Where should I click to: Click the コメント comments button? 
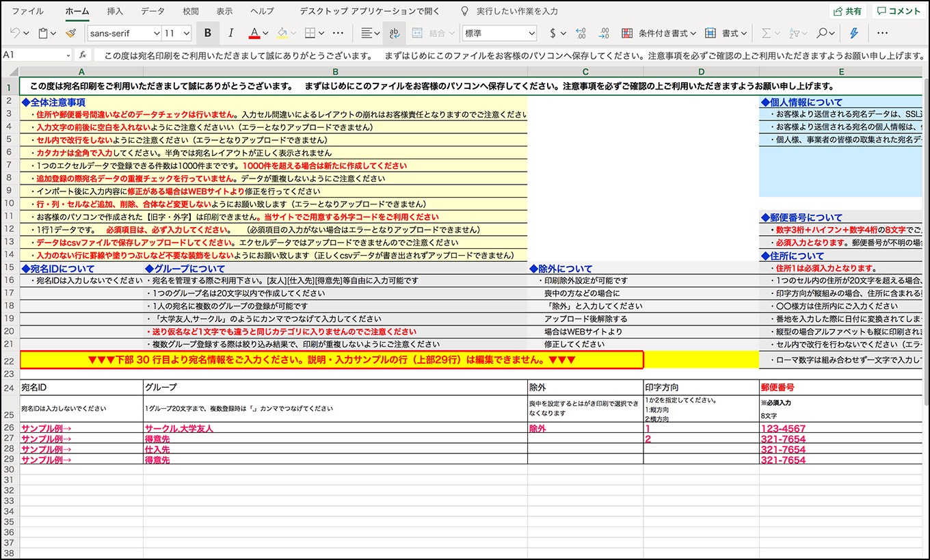click(x=899, y=11)
